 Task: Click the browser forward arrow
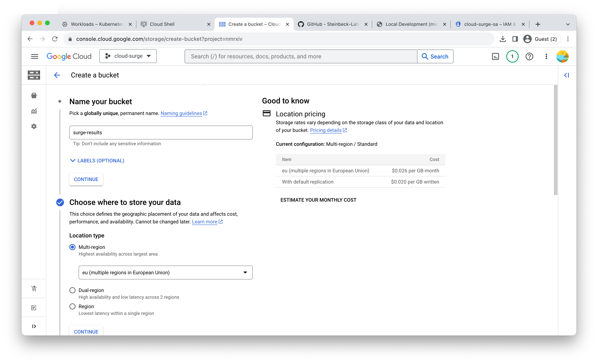(x=42, y=39)
